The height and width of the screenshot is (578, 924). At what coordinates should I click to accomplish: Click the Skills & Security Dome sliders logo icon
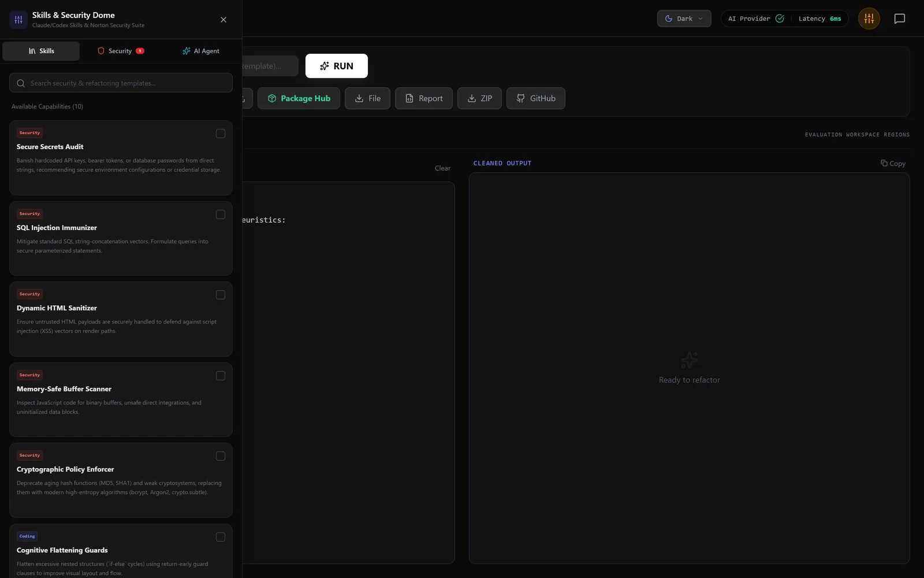[x=18, y=20]
